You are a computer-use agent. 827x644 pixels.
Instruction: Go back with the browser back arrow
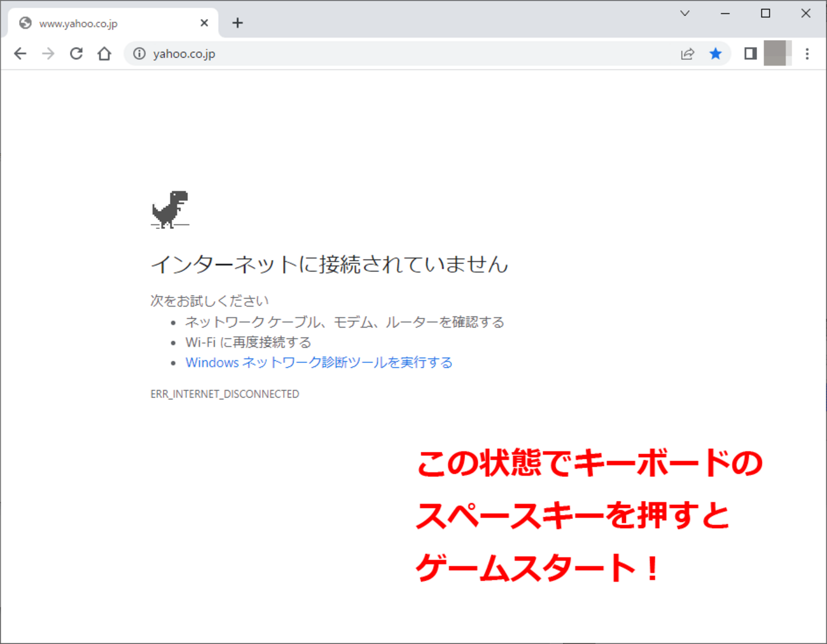20,54
